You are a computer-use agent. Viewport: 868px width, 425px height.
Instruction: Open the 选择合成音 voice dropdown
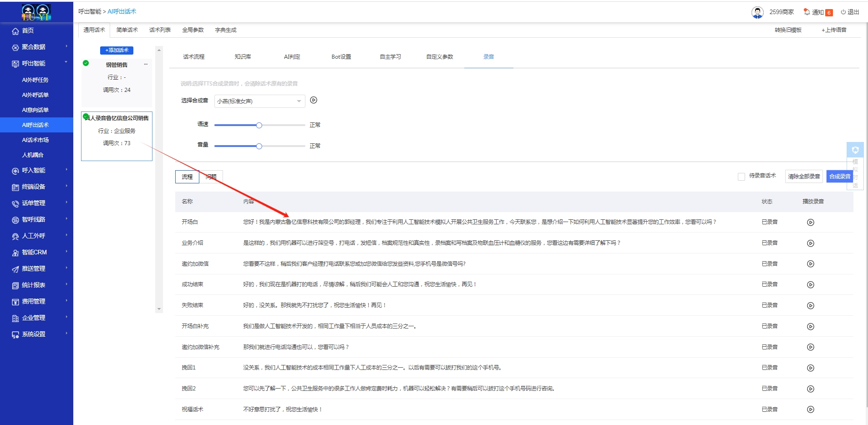click(x=259, y=101)
